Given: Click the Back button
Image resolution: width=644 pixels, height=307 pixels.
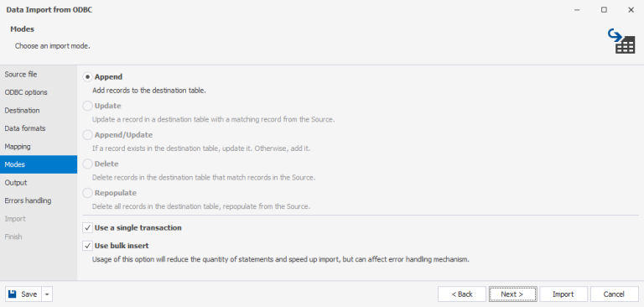Looking at the screenshot, I should coord(462,294).
